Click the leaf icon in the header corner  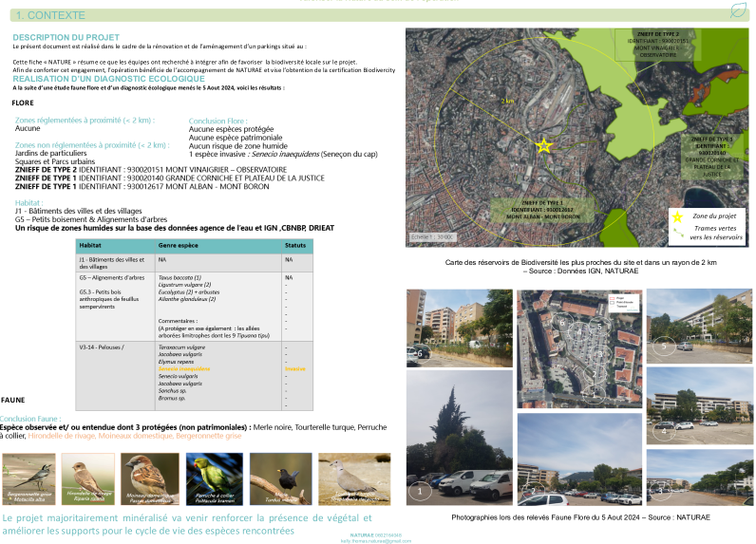pyautogui.click(x=736, y=11)
